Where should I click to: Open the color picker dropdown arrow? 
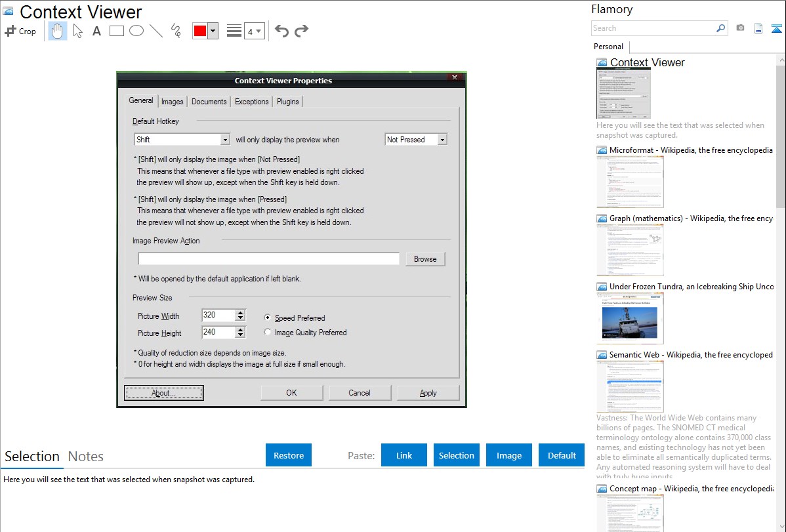[x=213, y=31]
